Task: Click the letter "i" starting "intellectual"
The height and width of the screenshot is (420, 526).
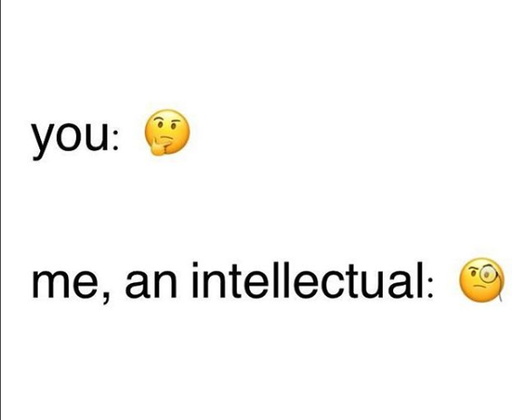Action: 195,279
